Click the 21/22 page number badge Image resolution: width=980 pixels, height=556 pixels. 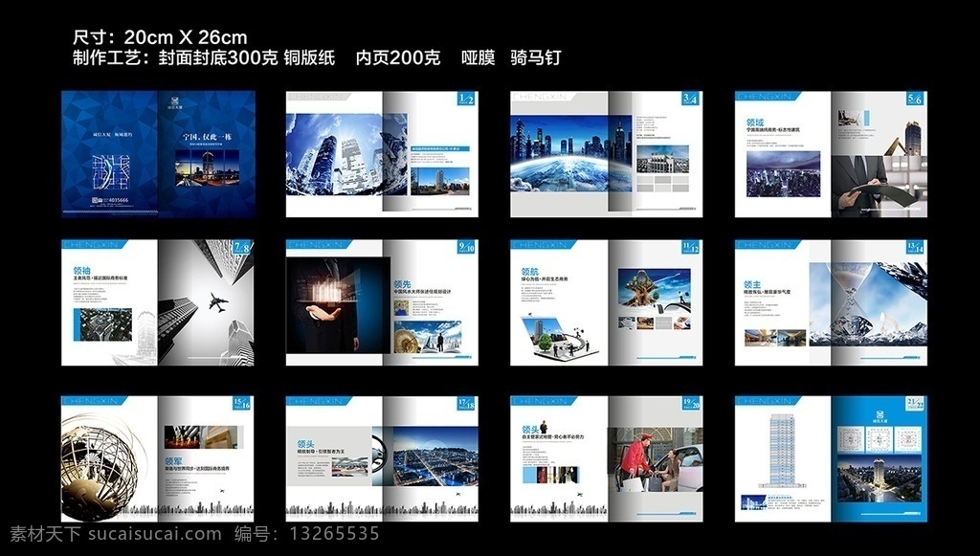tap(915, 404)
